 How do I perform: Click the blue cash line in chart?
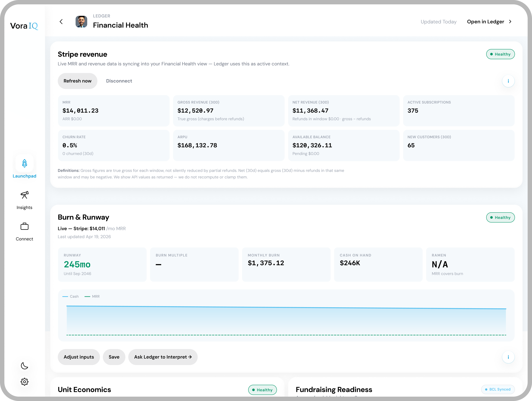coord(286,307)
